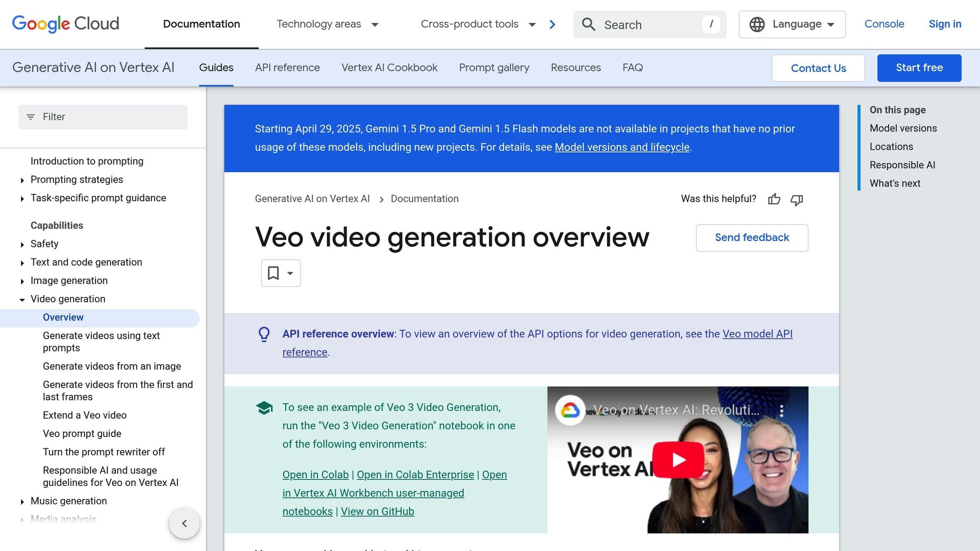The image size is (980, 551).
Task: Open the Vertex AI Cookbook tab
Action: (x=390, y=67)
